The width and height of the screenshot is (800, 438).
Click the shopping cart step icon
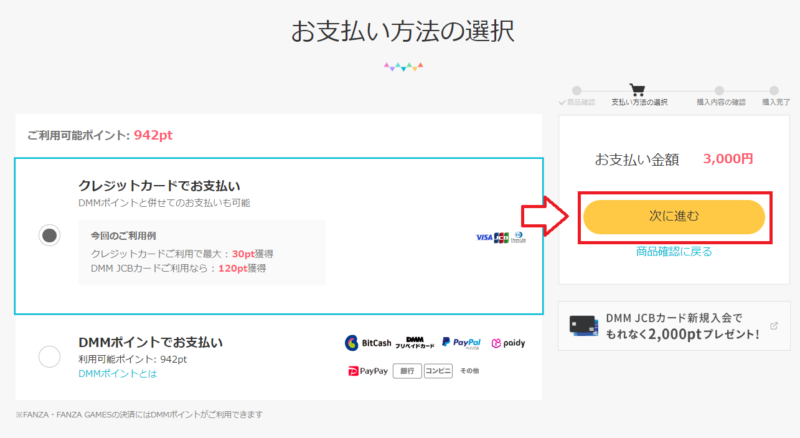tap(637, 90)
